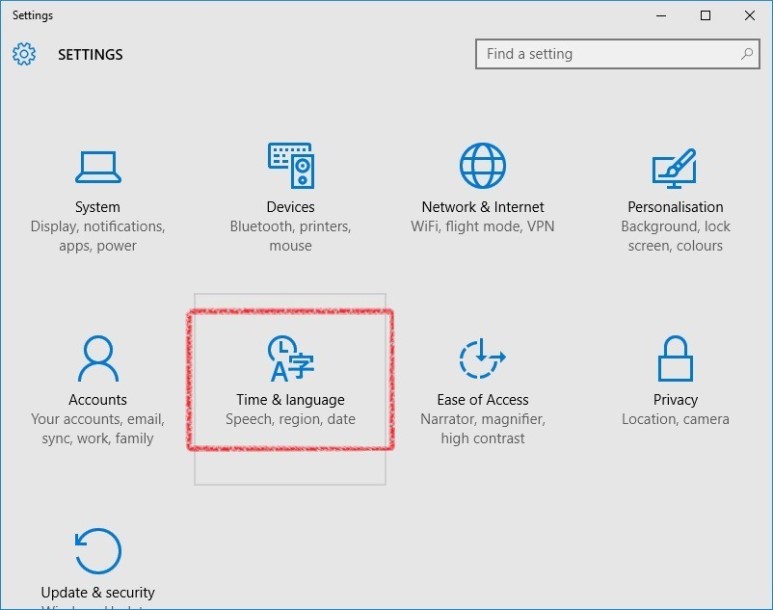This screenshot has width=773, height=610.
Task: Select the Personalisation label
Action: (675, 207)
